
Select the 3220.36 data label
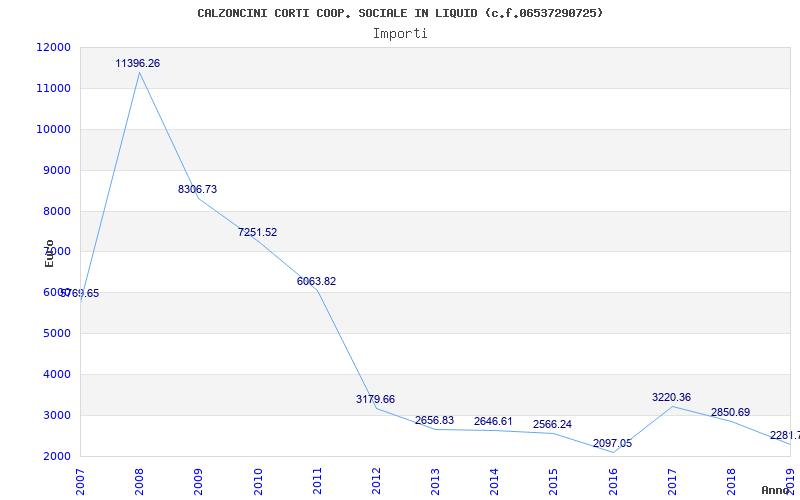671,397
